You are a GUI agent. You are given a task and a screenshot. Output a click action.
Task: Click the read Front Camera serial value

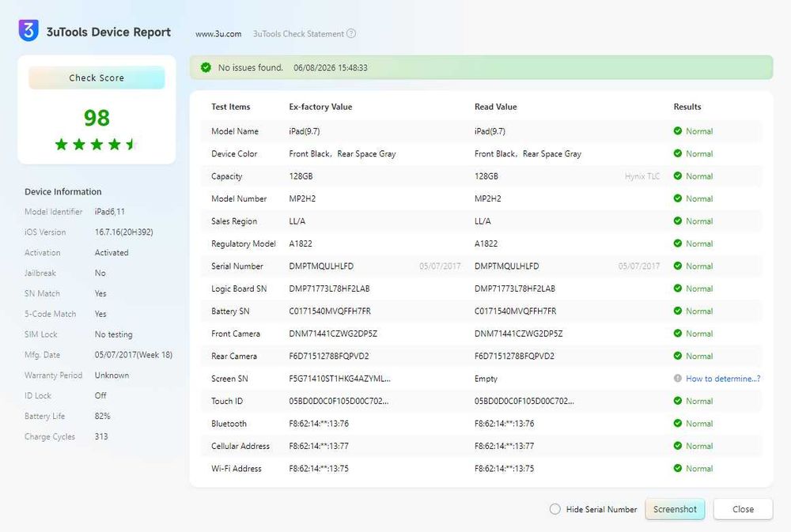tap(518, 334)
